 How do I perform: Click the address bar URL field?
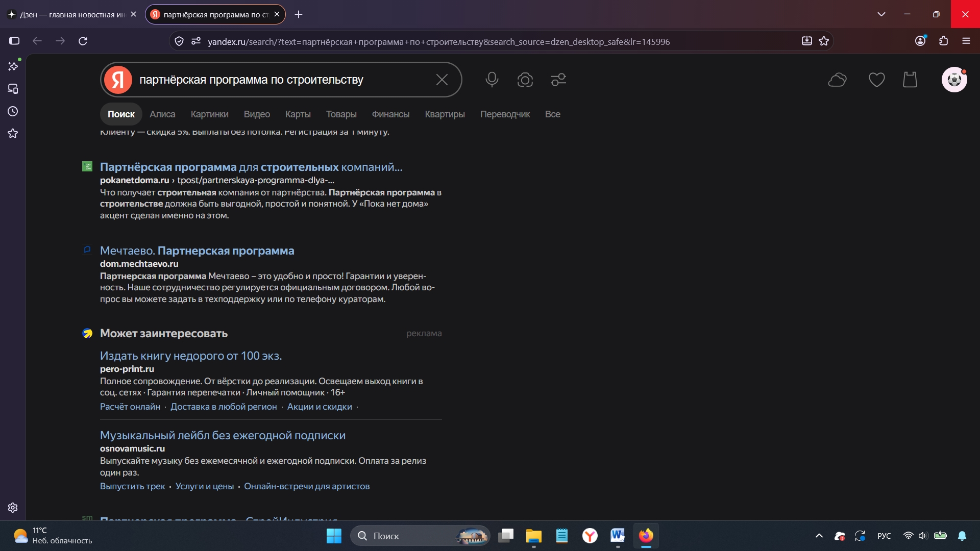[x=500, y=41]
